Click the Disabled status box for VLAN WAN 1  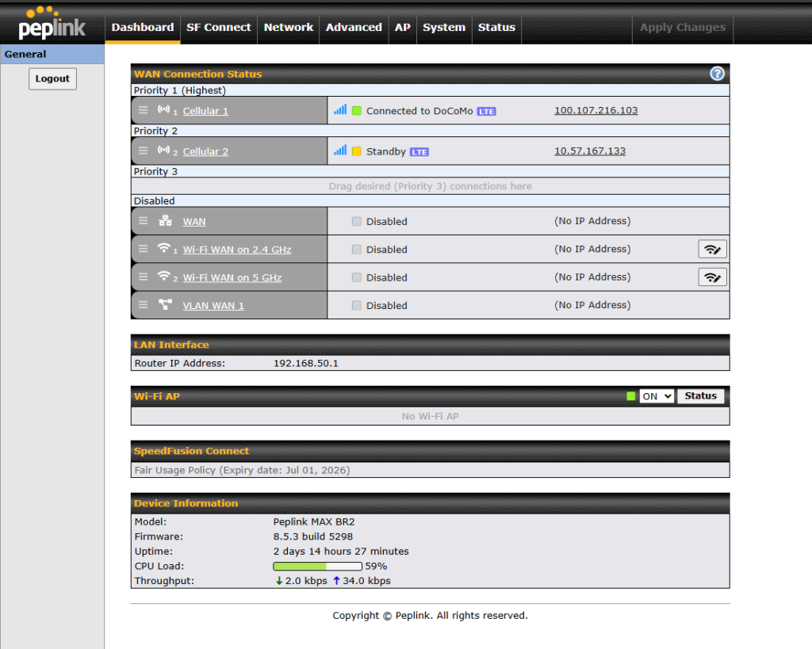tap(357, 306)
